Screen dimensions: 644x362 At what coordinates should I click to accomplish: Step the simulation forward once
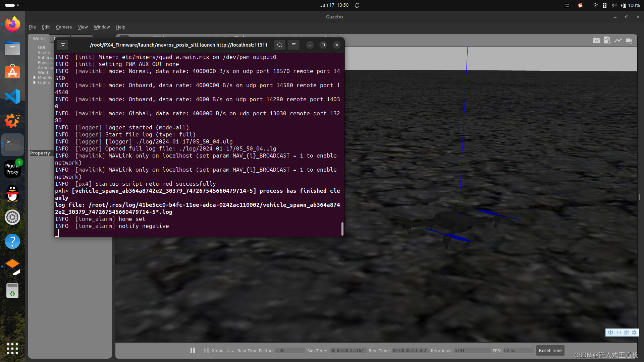(x=206, y=350)
